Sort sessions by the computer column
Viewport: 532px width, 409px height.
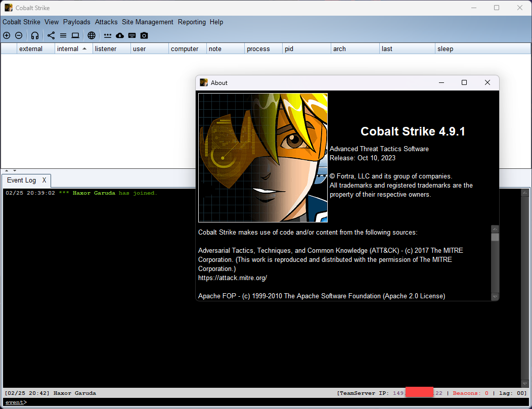[188, 49]
